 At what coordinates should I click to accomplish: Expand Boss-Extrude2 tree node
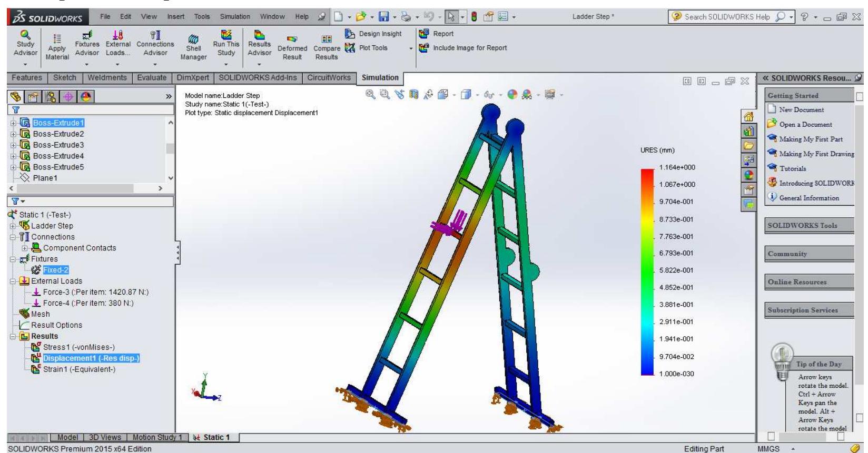coord(13,134)
